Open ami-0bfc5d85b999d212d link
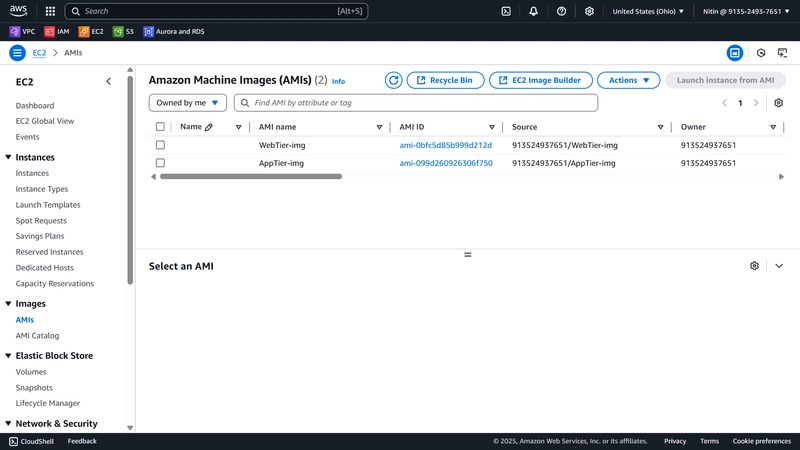Viewport: 800px width, 450px height. click(445, 145)
